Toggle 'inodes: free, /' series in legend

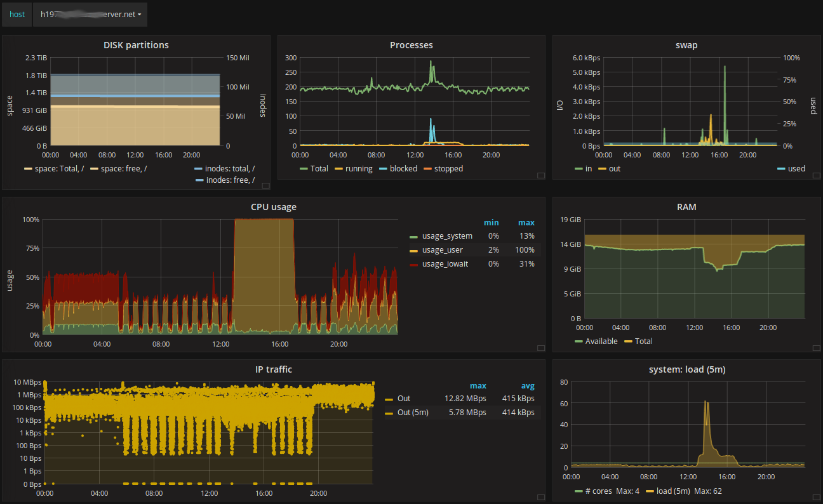coord(230,180)
